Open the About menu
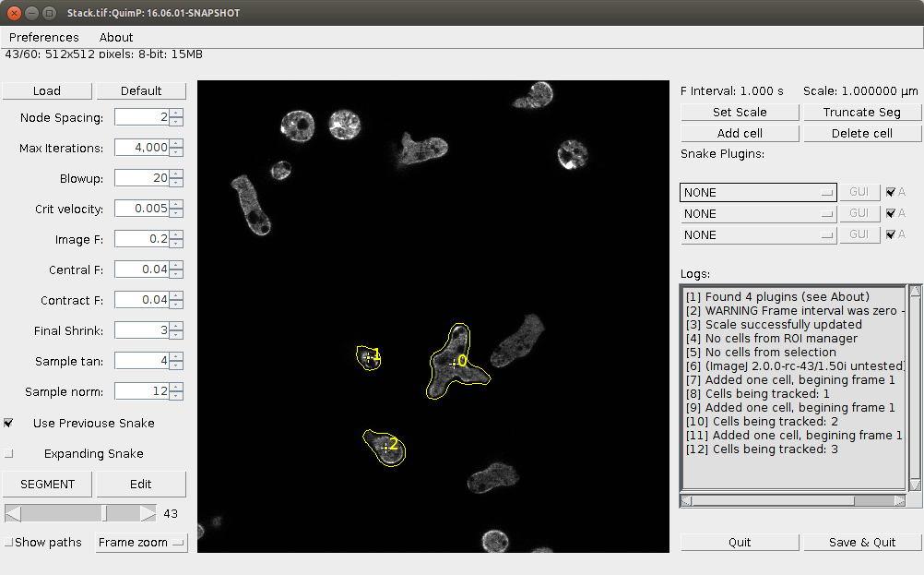 tap(116, 37)
